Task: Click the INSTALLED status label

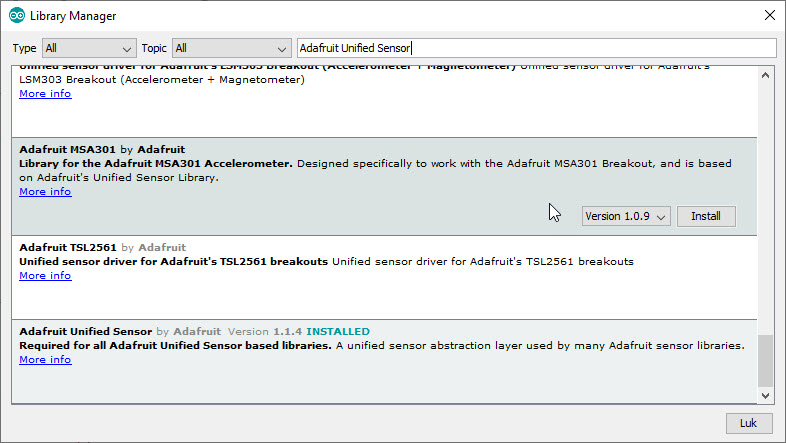Action: (338, 332)
